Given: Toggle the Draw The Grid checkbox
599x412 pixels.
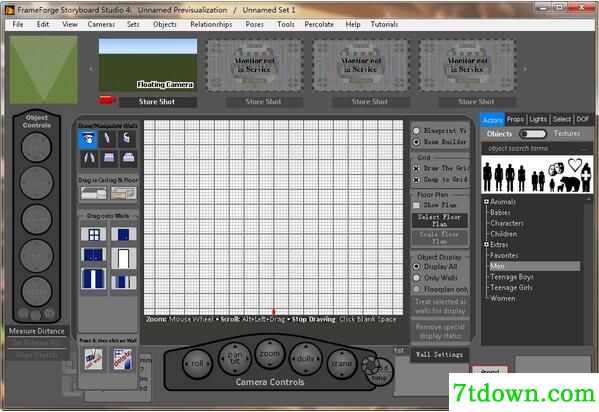Looking at the screenshot, I should [x=416, y=168].
